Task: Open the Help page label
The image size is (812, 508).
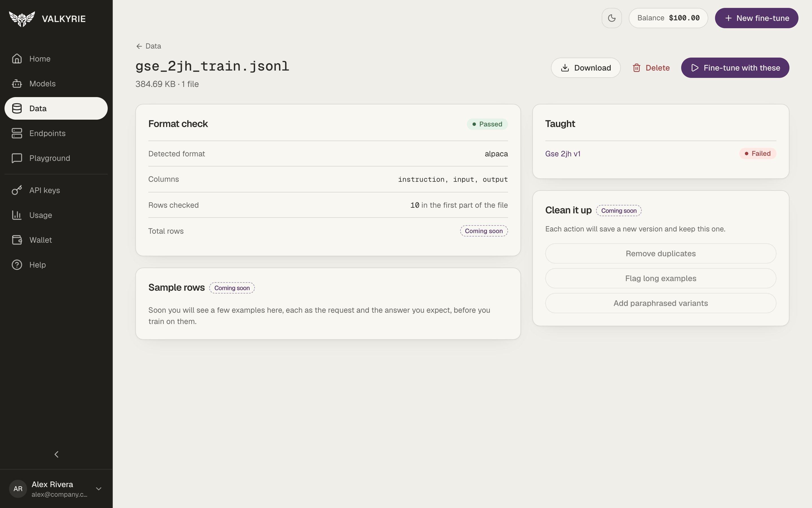Action: point(37,265)
